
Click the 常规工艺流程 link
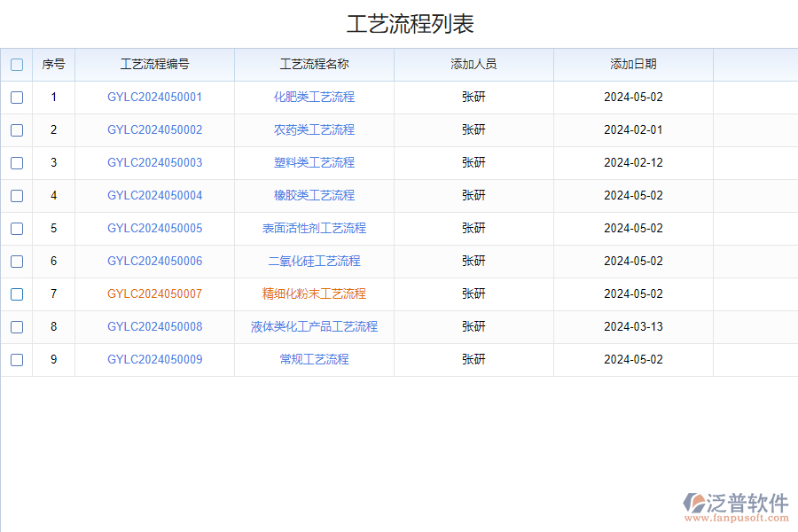tap(314, 360)
